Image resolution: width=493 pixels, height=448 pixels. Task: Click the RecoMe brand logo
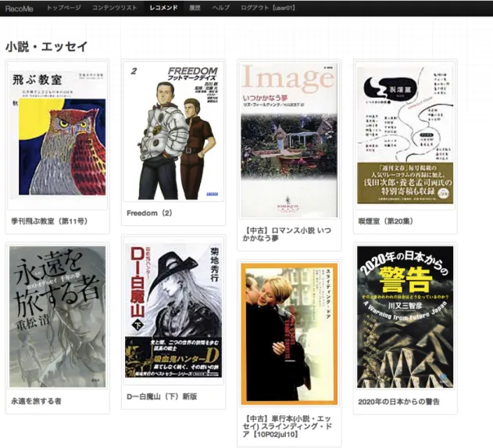point(20,9)
